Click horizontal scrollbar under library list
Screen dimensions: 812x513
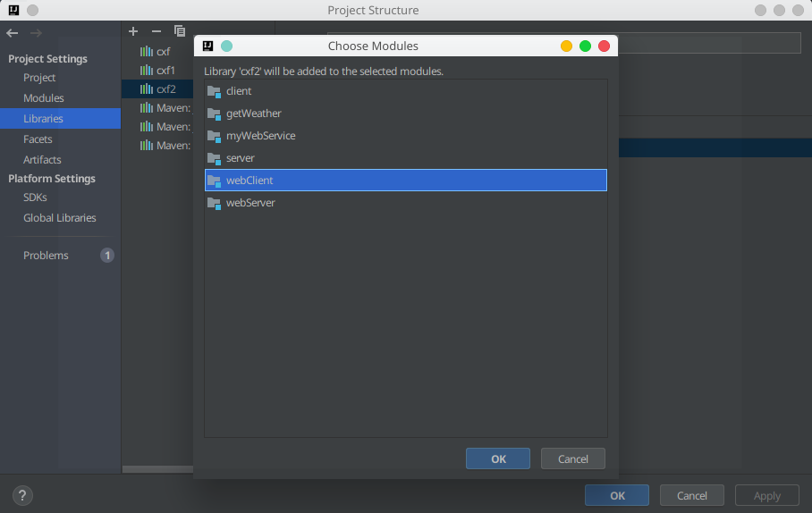pyautogui.click(x=157, y=469)
